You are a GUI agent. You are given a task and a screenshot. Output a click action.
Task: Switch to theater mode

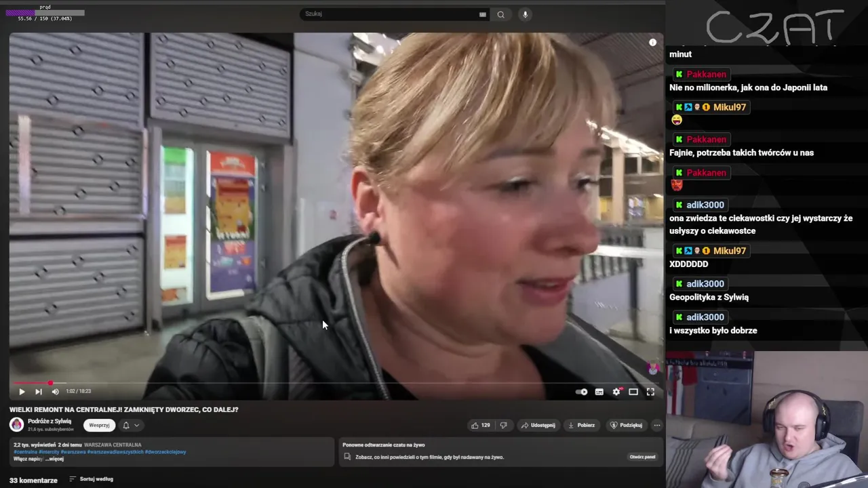pyautogui.click(x=633, y=392)
